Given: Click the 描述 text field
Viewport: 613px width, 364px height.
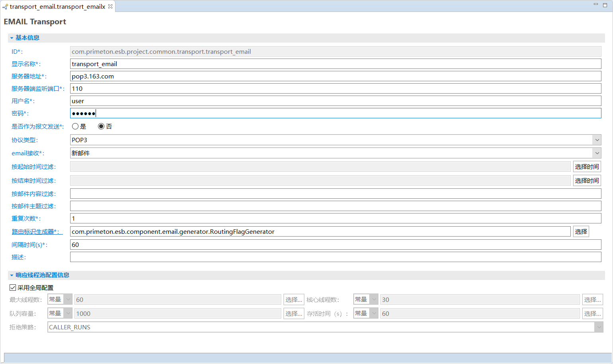Looking at the screenshot, I should click(335, 257).
